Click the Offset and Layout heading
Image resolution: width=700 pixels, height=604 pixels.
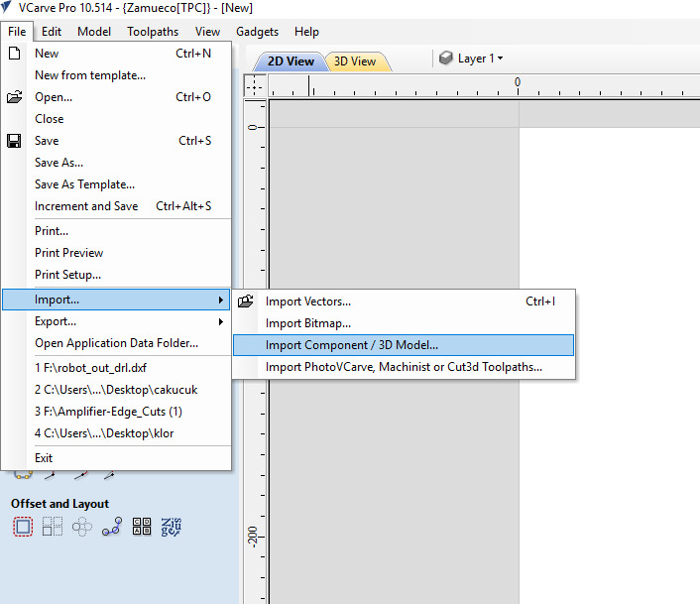point(59,504)
